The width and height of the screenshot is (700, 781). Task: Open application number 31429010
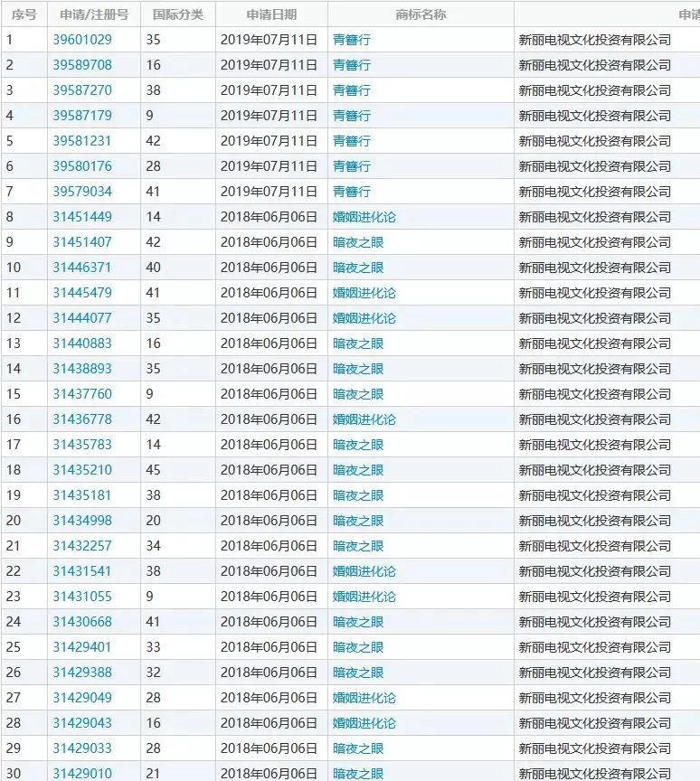(x=82, y=774)
